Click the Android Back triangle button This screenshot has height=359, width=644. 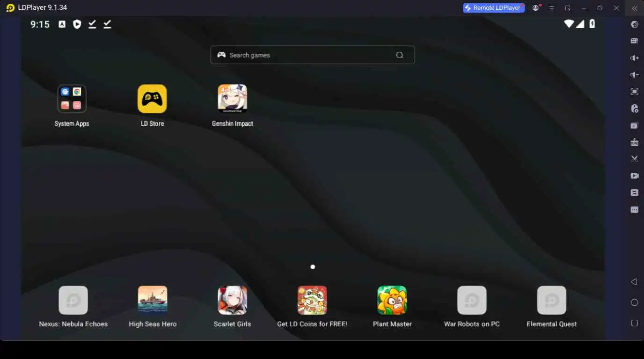pos(634,282)
